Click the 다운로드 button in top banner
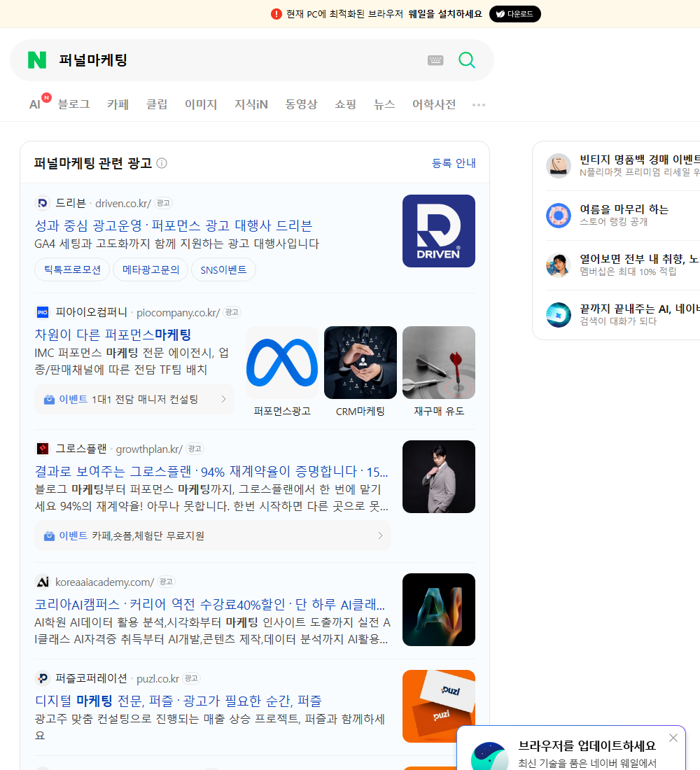The height and width of the screenshot is (770, 700). [x=514, y=14]
